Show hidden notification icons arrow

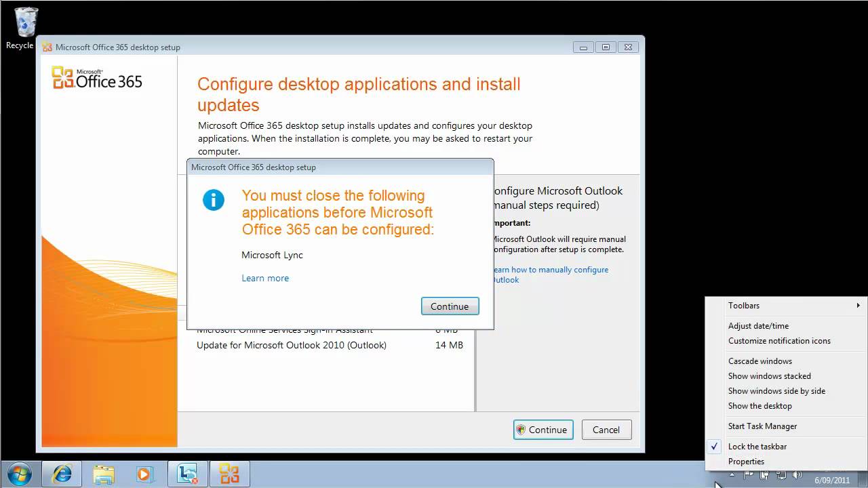732,474
